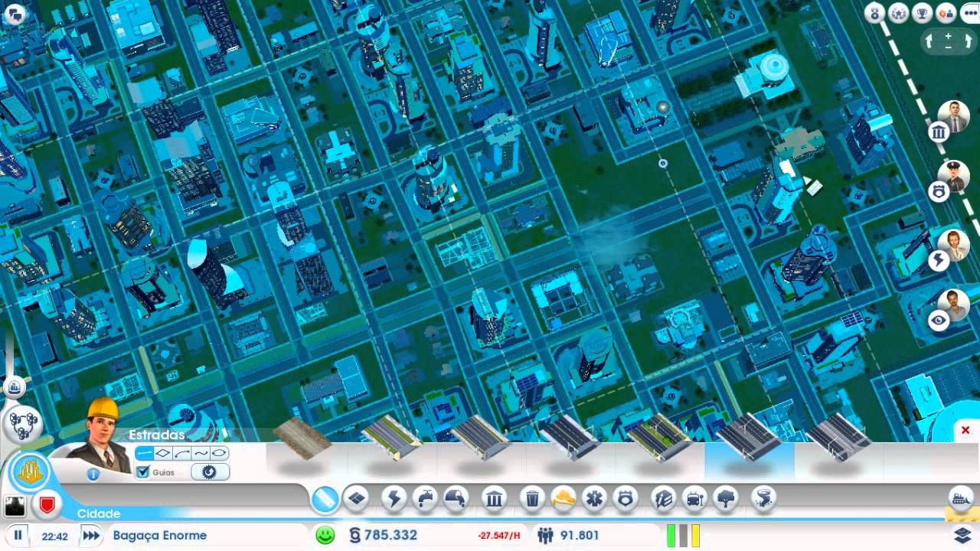Image resolution: width=980 pixels, height=551 pixels.
Task: Click the game clock showing 22:42
Action: pyautogui.click(x=54, y=536)
